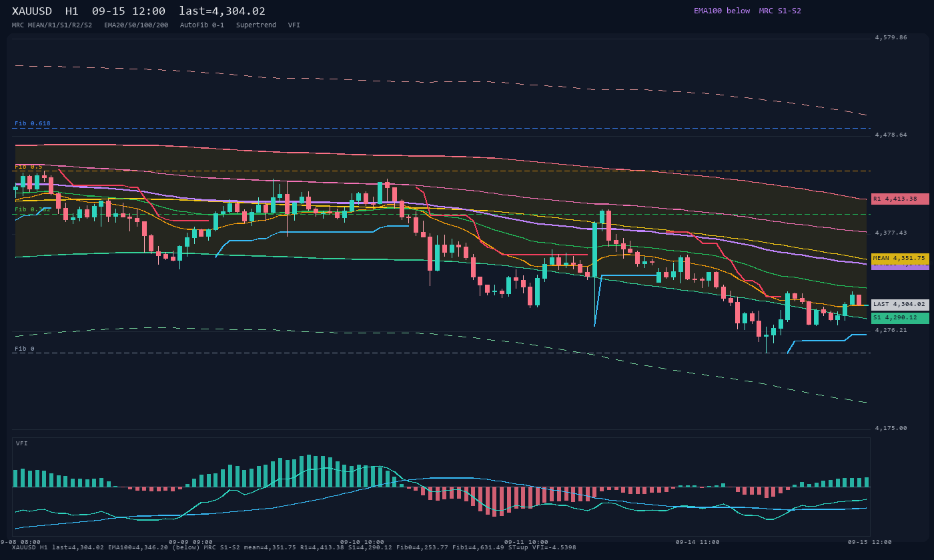
Task: Click the MRC S1-S2 zone label at top right
Action: pyautogui.click(x=780, y=11)
